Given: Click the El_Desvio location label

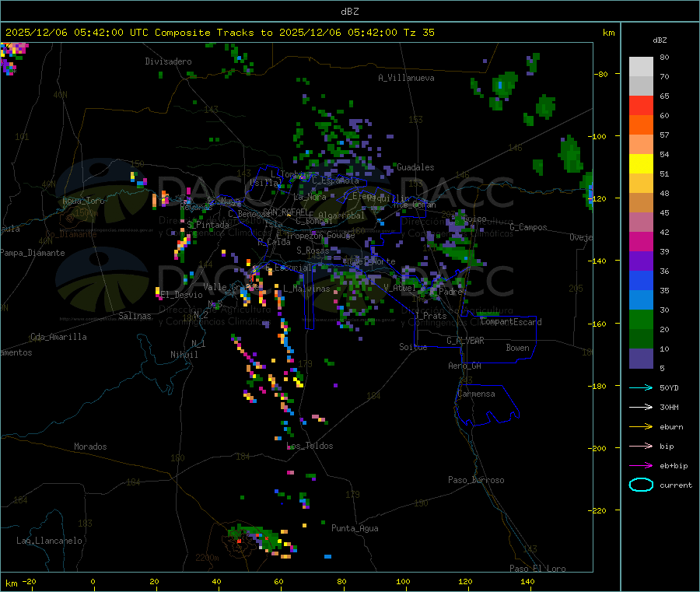Looking at the screenshot, I should tap(181, 295).
